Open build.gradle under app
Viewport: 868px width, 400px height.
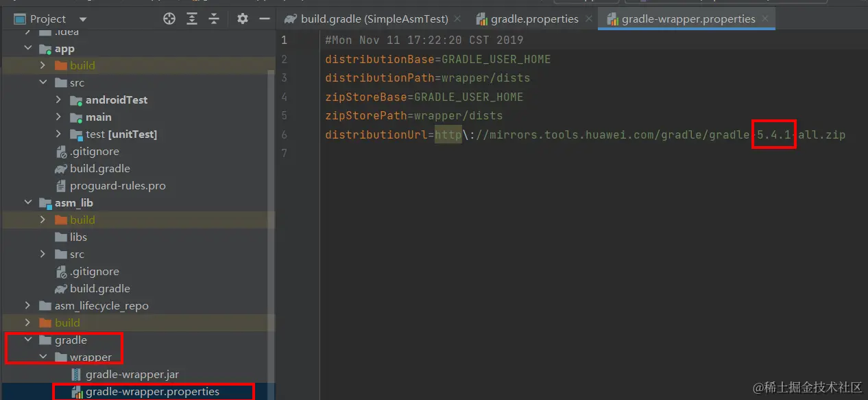pos(100,169)
